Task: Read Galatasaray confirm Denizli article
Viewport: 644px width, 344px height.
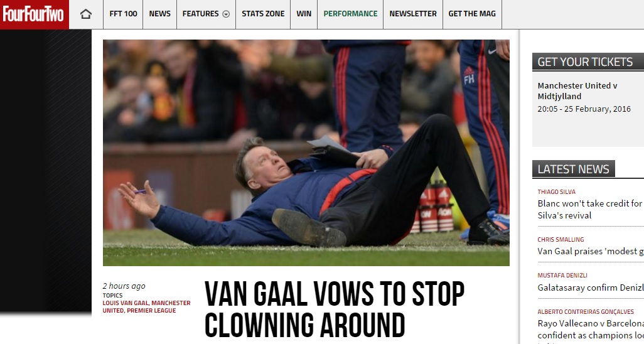Action: point(591,288)
